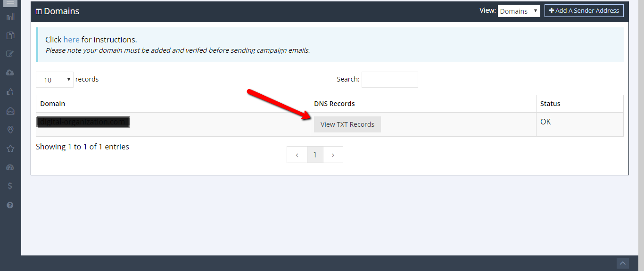Click the map pin location icon

[x=10, y=130]
